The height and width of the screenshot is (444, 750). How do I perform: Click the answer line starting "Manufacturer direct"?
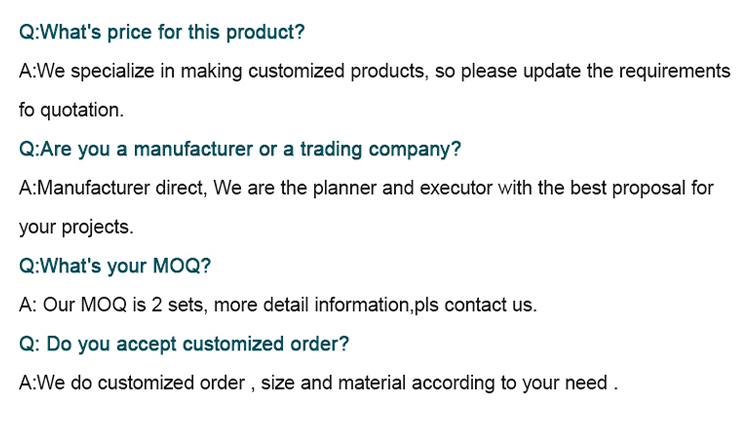366,188
